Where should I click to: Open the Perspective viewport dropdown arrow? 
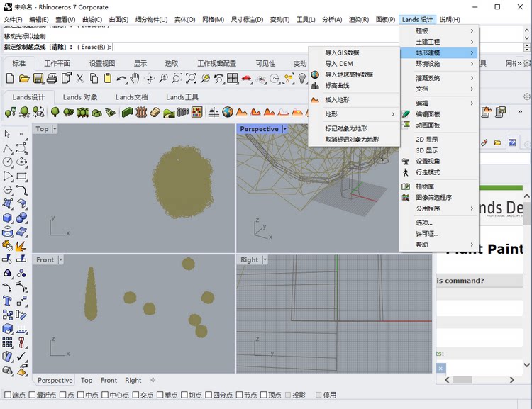(x=284, y=129)
